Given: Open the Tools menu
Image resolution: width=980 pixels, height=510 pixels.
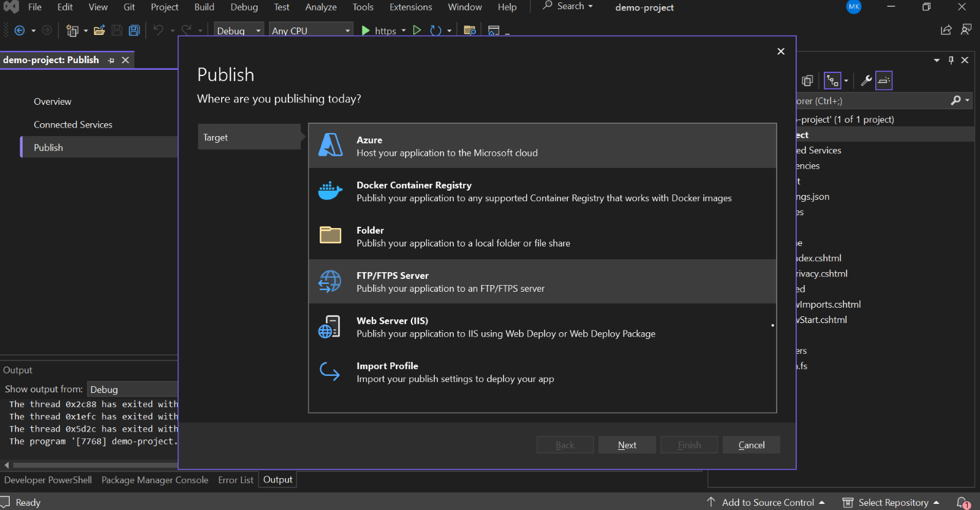Looking at the screenshot, I should click(x=363, y=7).
